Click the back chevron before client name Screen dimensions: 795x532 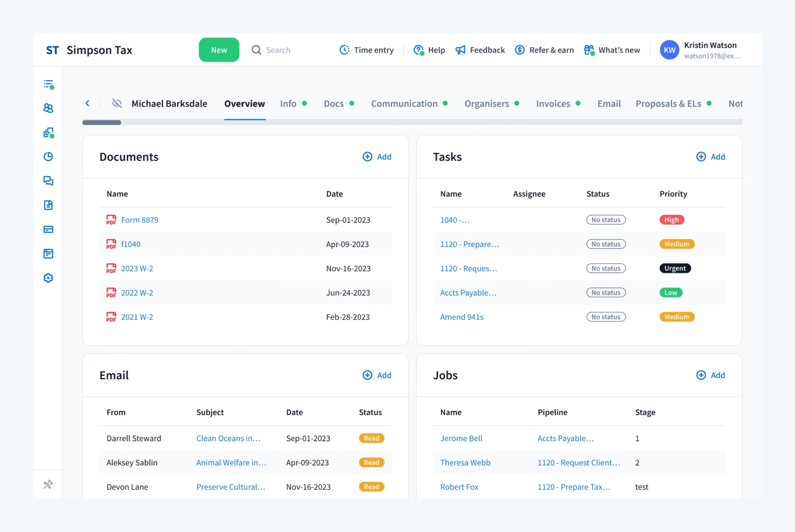(87, 103)
